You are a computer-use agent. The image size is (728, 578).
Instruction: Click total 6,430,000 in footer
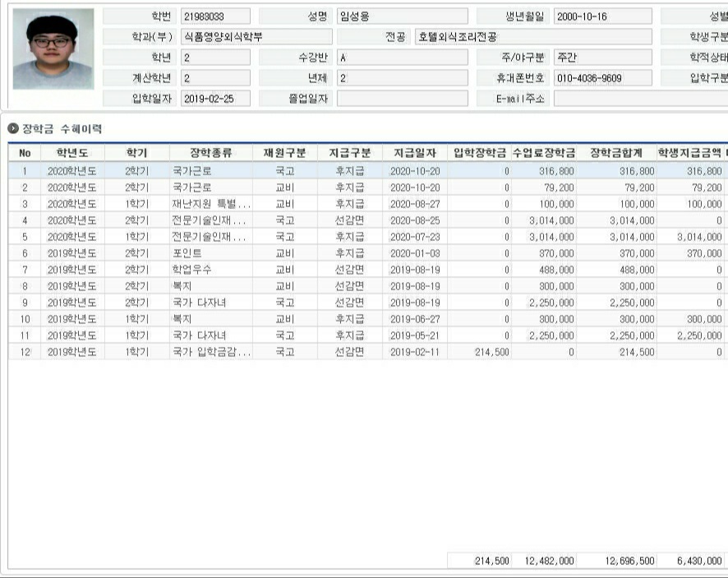pyautogui.click(x=690, y=561)
